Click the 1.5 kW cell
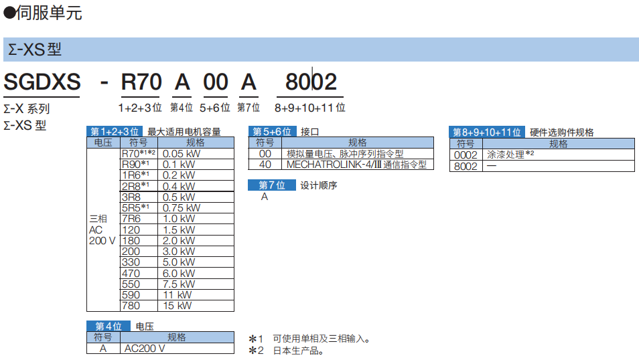The height and width of the screenshot is (364, 639). coord(196,230)
